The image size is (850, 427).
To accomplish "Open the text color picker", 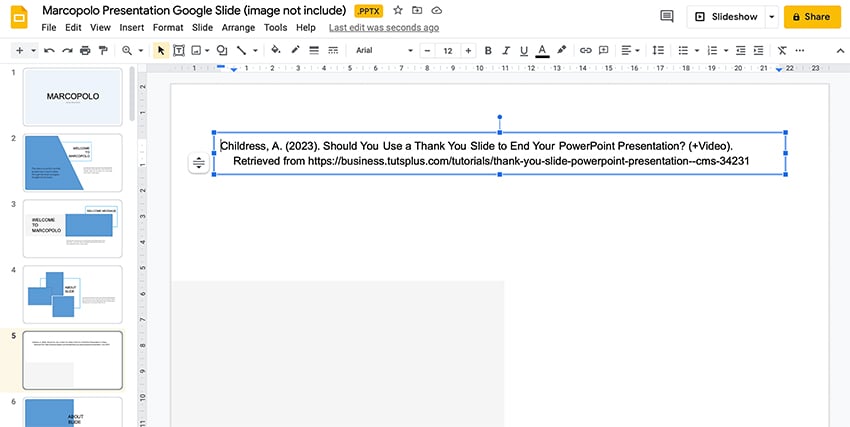I will click(541, 50).
